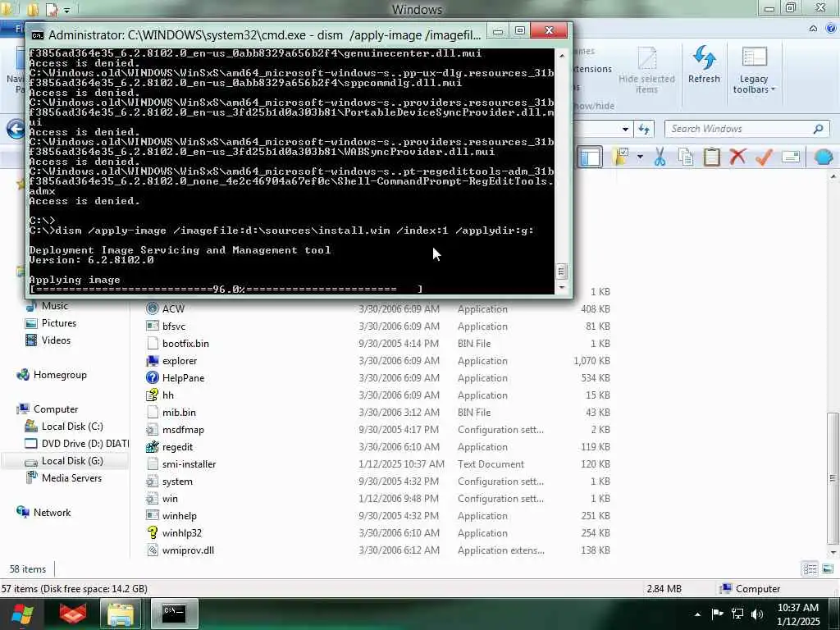Viewport: 840px width, 630px height.
Task: Click the cmd window scrollbar thumb
Action: [x=561, y=271]
